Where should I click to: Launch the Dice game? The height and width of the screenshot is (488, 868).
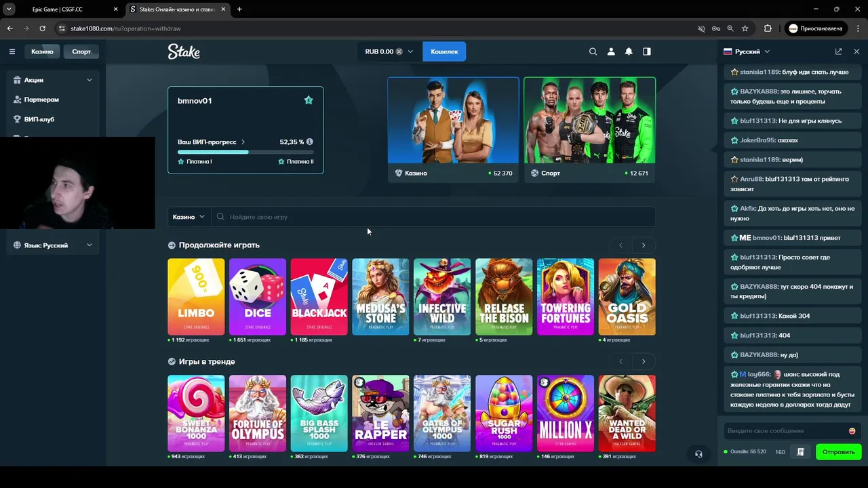[x=258, y=297]
